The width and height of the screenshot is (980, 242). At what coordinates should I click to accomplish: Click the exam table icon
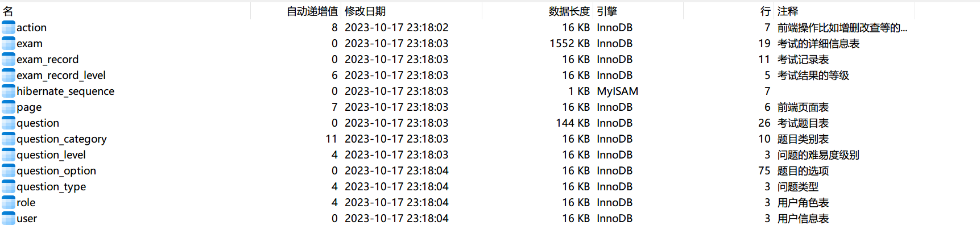pos(9,43)
